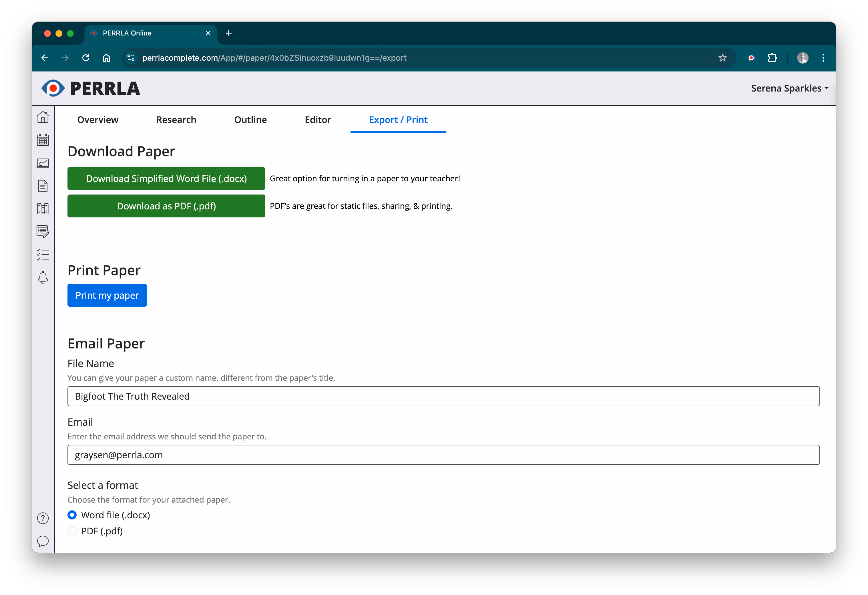Bookmark this page with the star
The width and height of the screenshot is (868, 595).
(723, 58)
